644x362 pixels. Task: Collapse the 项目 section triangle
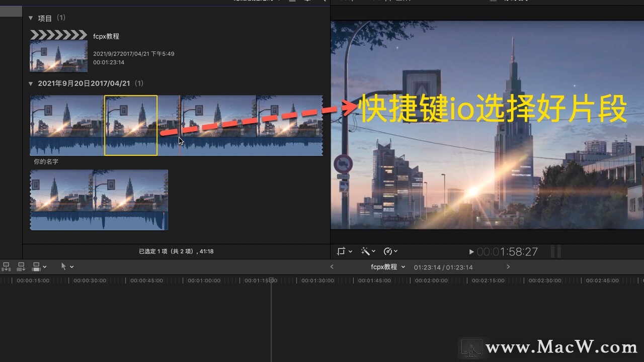[31, 18]
